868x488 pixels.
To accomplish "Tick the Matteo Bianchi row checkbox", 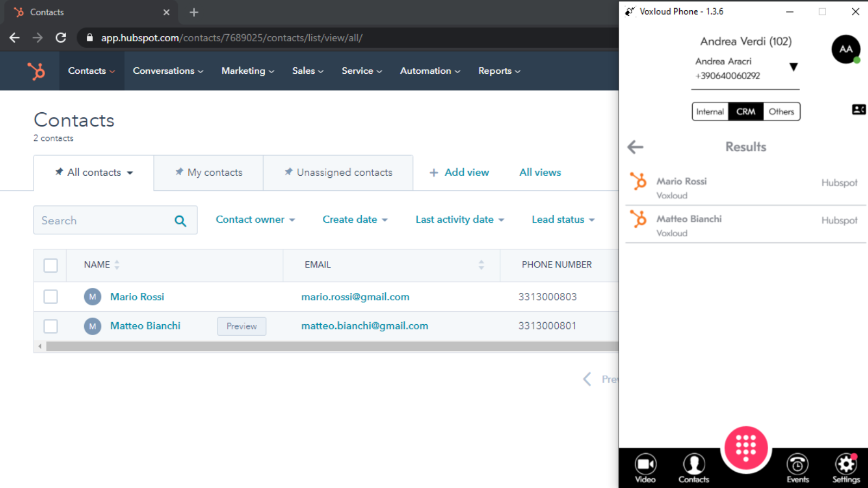I will (50, 326).
